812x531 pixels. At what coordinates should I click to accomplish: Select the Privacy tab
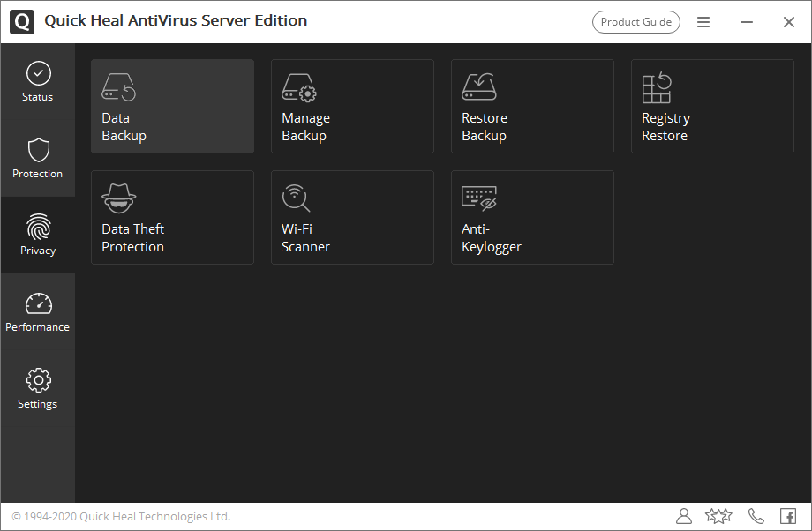38,235
